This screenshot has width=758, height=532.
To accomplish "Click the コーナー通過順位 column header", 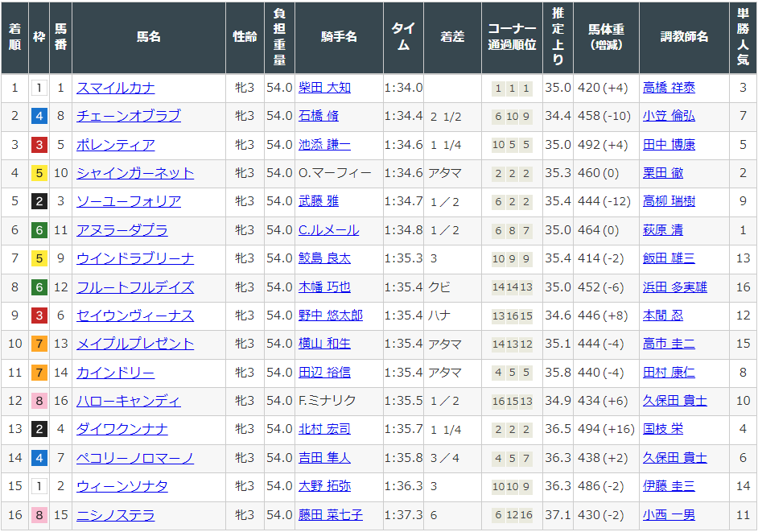I will point(512,37).
